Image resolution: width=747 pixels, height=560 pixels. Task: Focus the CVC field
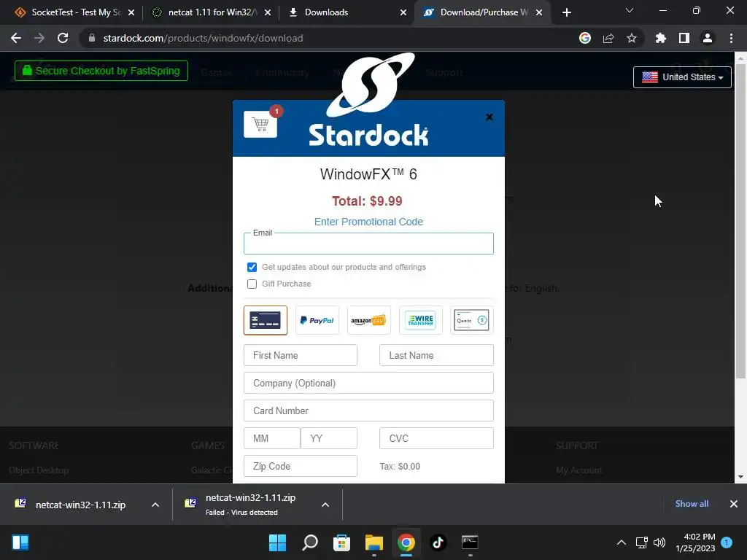tap(436, 438)
